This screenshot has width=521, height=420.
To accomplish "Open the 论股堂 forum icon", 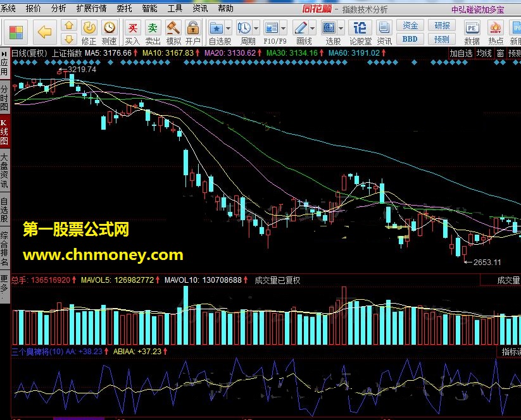I will pyautogui.click(x=360, y=32).
